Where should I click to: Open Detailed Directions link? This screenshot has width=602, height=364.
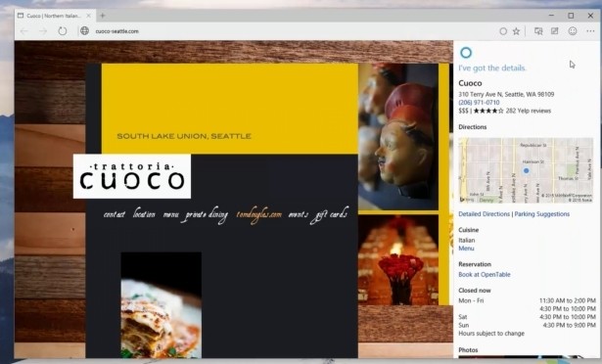[x=484, y=214]
